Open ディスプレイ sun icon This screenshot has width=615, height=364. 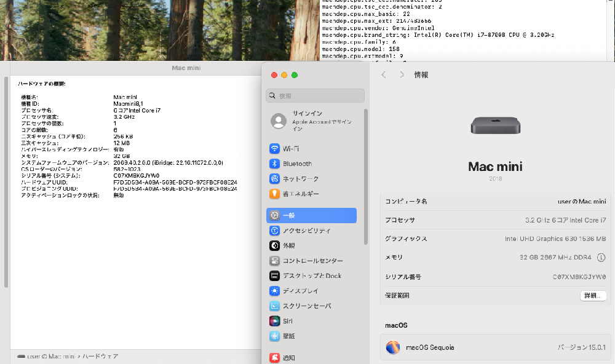(x=274, y=291)
